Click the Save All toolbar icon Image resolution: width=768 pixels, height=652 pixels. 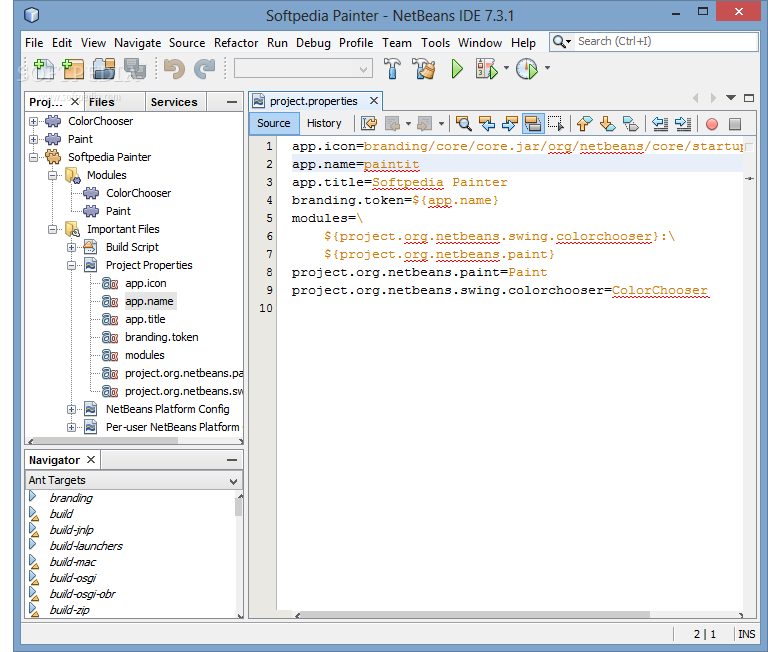[x=135, y=69]
